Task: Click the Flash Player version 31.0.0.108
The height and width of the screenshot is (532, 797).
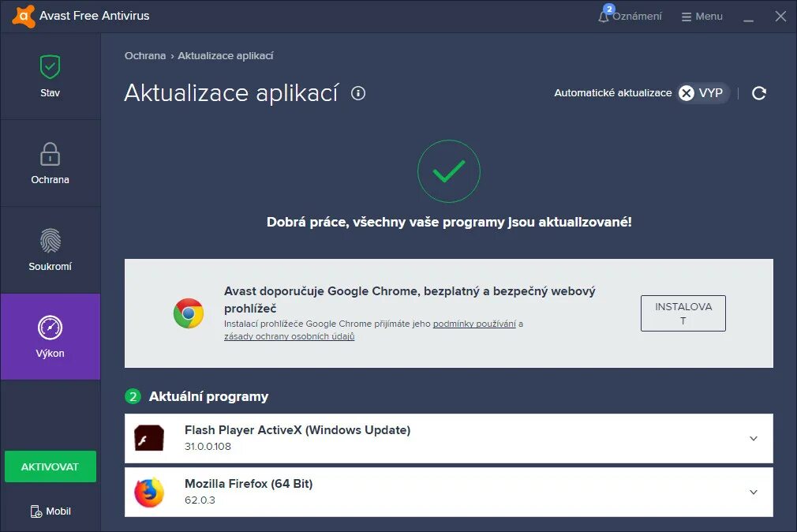Action: pos(208,447)
